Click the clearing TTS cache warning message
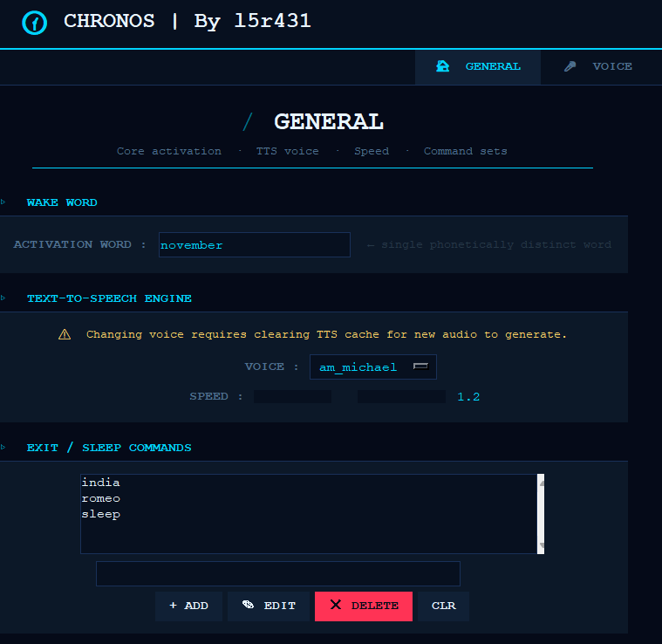Viewport: 662px width, 644px height. coord(326,334)
